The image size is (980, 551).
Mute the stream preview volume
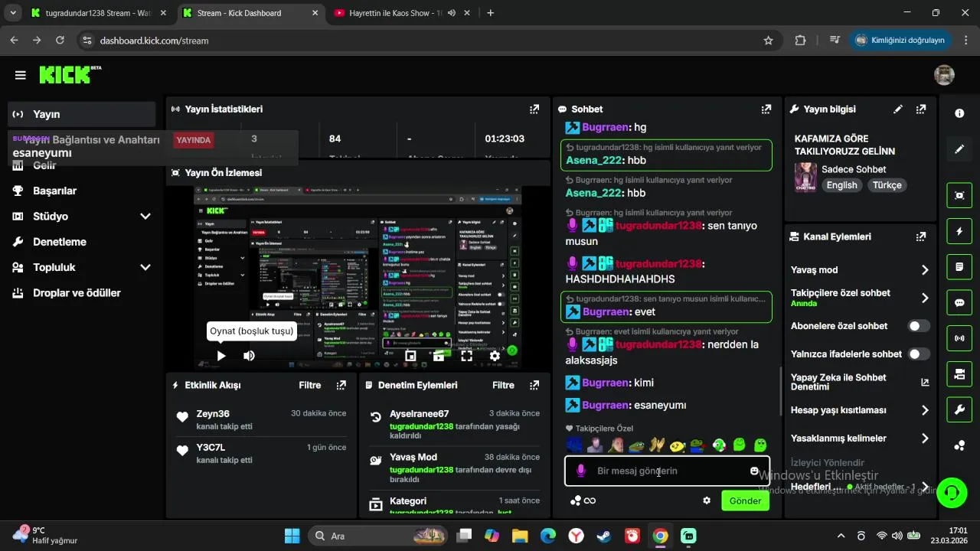[249, 356]
